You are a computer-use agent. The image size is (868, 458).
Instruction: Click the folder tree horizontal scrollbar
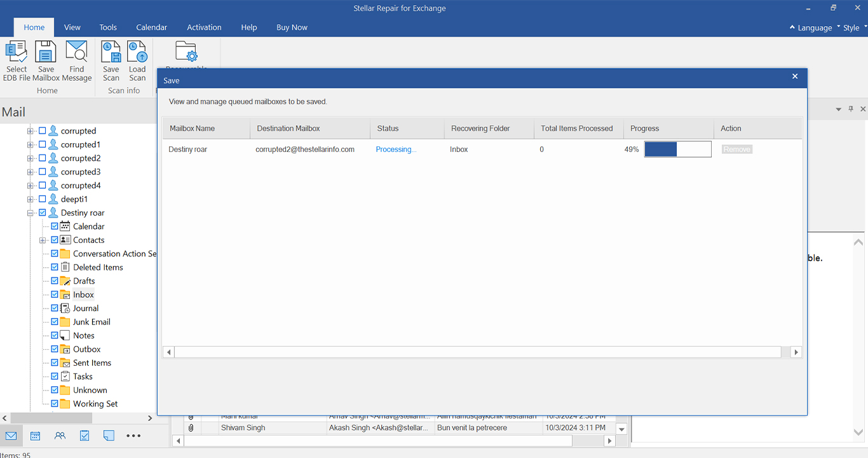pos(52,418)
